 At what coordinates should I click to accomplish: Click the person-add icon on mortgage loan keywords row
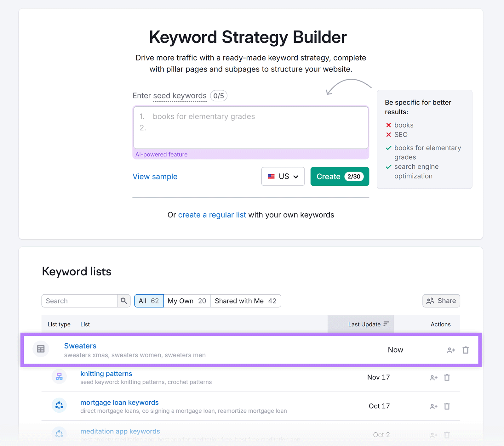(433, 406)
